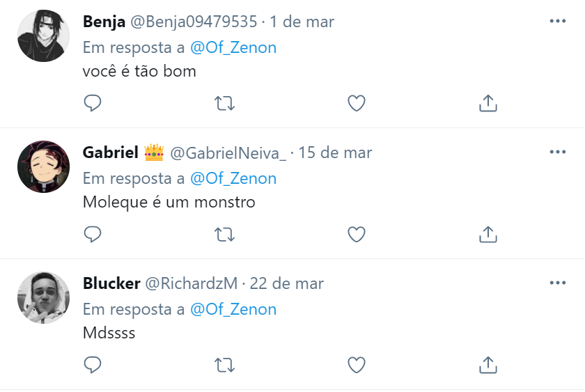
Task: Like Benja's tweet "você é tão bom"
Action: pyautogui.click(x=357, y=104)
